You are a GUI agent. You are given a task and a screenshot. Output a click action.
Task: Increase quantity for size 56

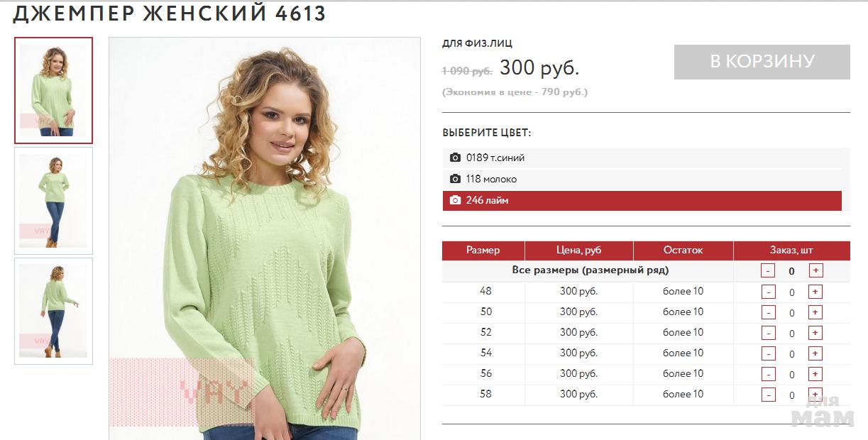[x=815, y=374]
